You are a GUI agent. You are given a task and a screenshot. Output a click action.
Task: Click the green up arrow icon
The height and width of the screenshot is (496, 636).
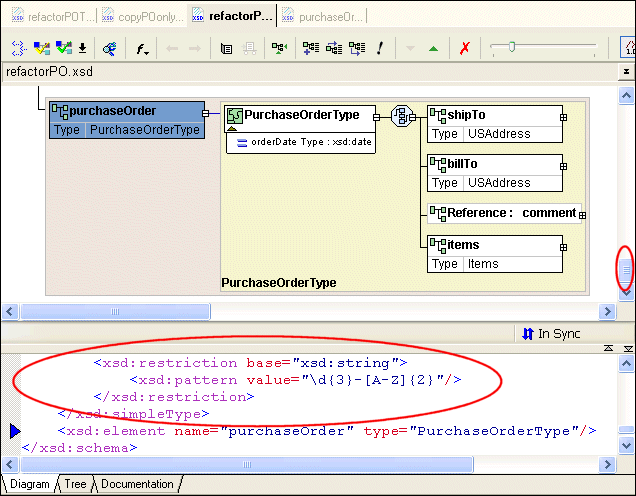pos(433,48)
